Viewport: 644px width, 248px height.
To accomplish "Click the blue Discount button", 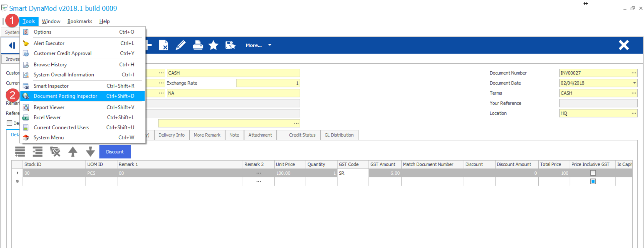I will pyautogui.click(x=115, y=152).
